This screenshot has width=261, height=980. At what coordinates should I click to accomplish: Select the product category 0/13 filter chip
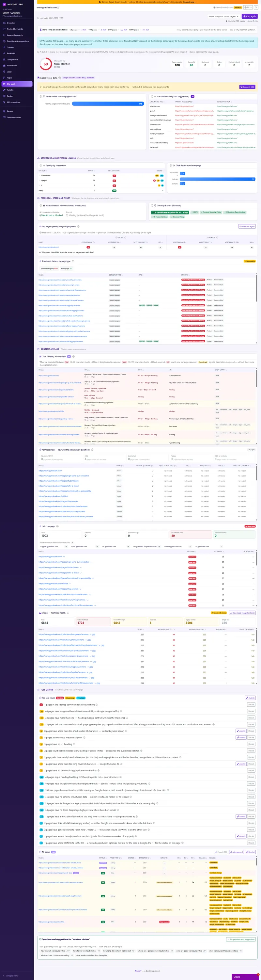click(49, 268)
